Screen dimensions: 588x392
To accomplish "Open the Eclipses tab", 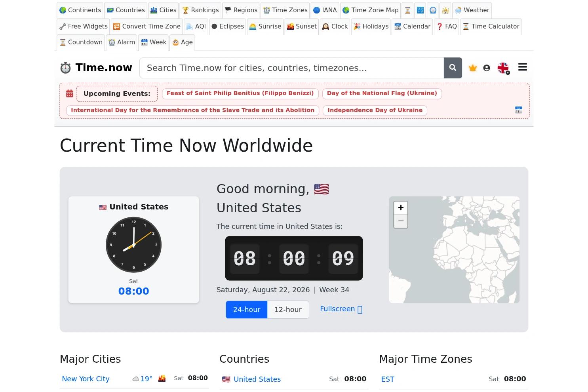I will click(x=228, y=27).
